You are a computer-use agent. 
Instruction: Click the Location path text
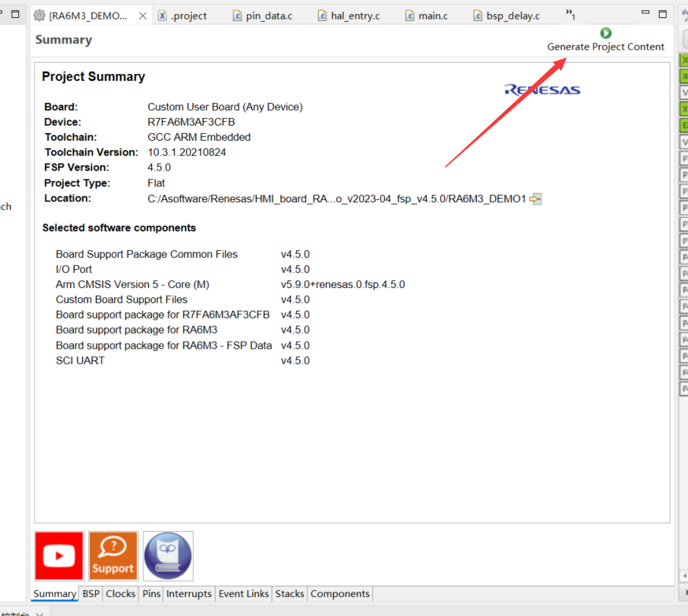click(x=337, y=198)
